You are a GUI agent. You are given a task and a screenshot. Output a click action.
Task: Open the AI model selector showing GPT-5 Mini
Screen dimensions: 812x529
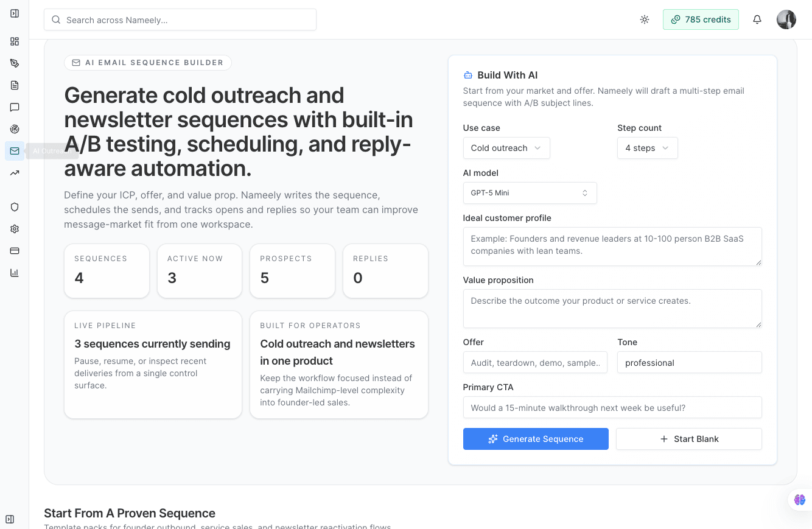click(x=530, y=193)
